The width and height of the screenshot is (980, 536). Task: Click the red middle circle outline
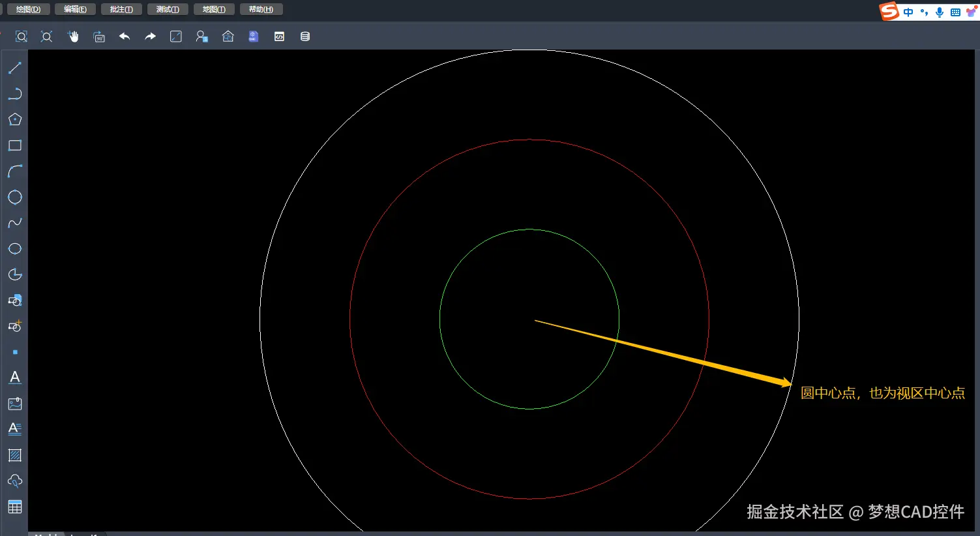click(529, 140)
